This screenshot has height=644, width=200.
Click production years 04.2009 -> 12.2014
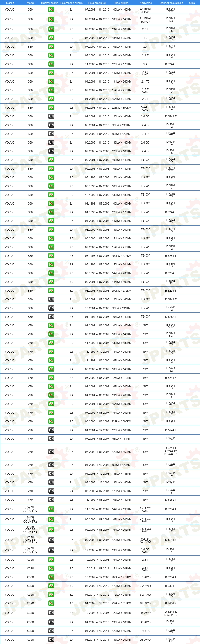click(x=97, y=631)
